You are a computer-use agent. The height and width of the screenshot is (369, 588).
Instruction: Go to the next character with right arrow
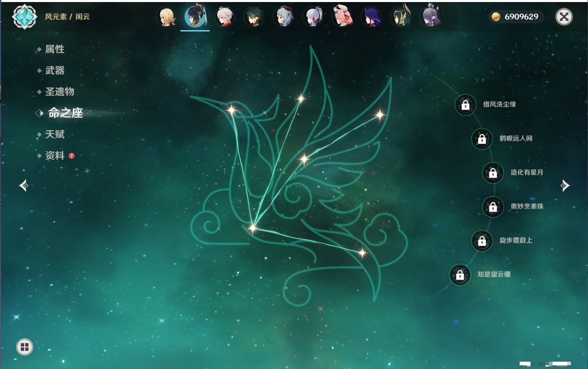click(x=565, y=186)
